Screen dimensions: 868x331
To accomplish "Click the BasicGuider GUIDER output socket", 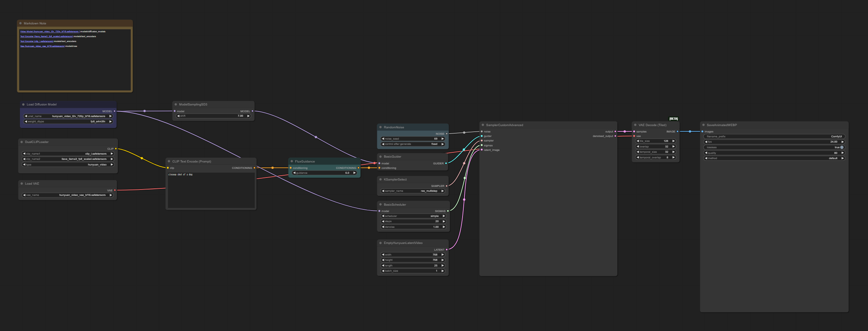I will [446, 163].
